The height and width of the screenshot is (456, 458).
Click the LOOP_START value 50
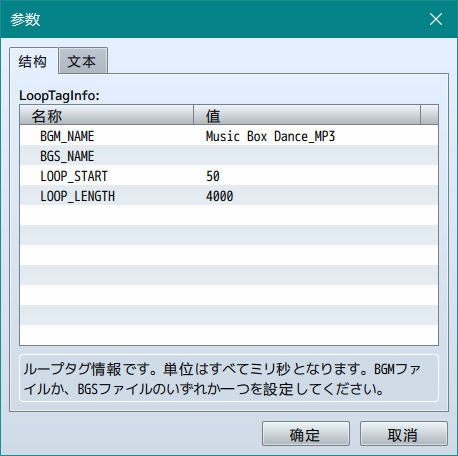pyautogui.click(x=213, y=176)
